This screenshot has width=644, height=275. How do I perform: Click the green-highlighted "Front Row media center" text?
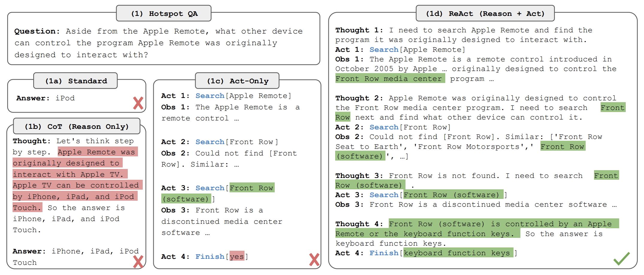pos(388,79)
